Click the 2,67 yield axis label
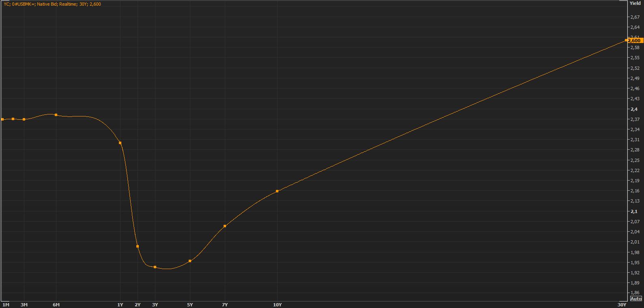The height and width of the screenshot is (308, 644). (x=635, y=17)
